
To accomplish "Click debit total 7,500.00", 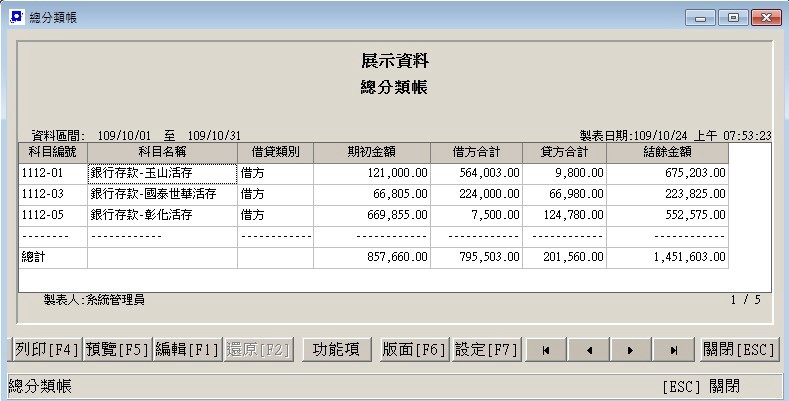I will click(477, 215).
